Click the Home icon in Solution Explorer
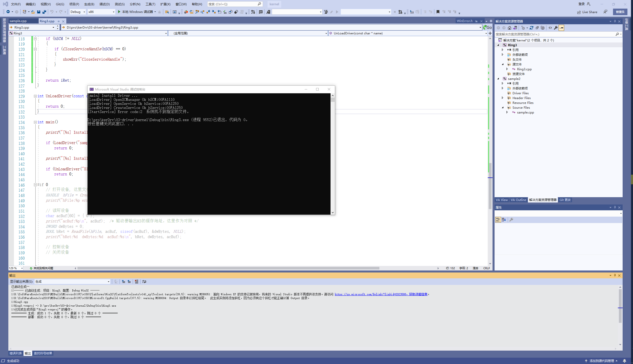 [x=509, y=28]
